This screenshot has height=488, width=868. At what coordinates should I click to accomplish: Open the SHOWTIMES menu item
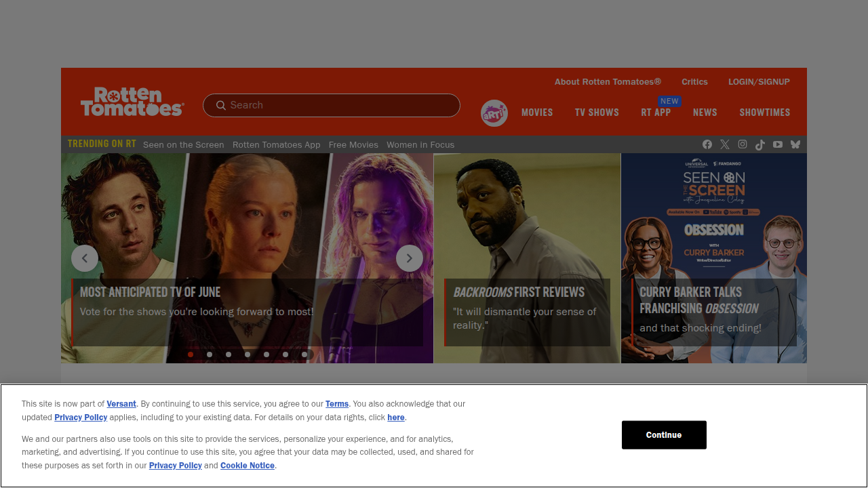765,113
